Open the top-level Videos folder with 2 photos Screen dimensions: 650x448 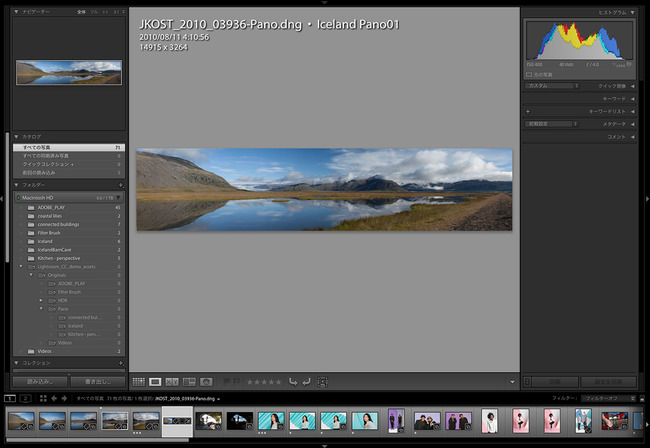pos(69,351)
